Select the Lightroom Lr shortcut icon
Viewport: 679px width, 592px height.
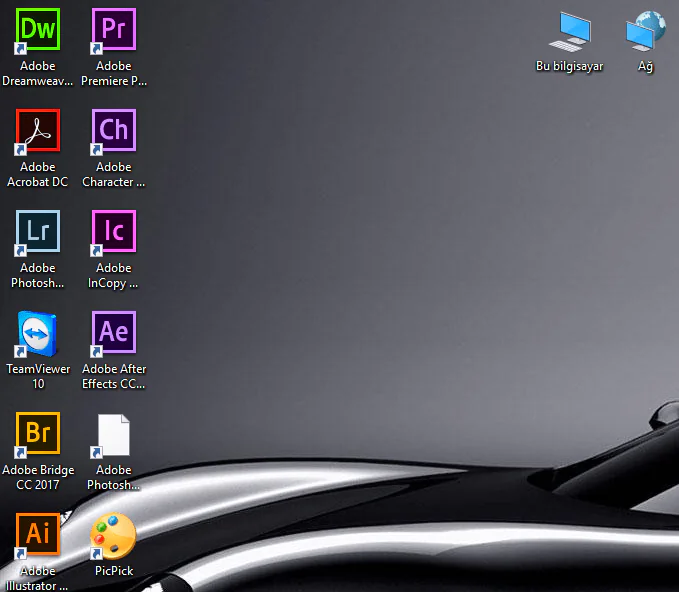pyautogui.click(x=38, y=232)
